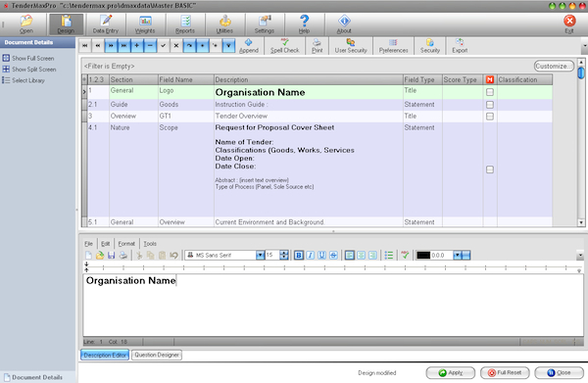Click in the Organisation Name editor text area
This screenshot has height=383, width=588.
(333, 306)
